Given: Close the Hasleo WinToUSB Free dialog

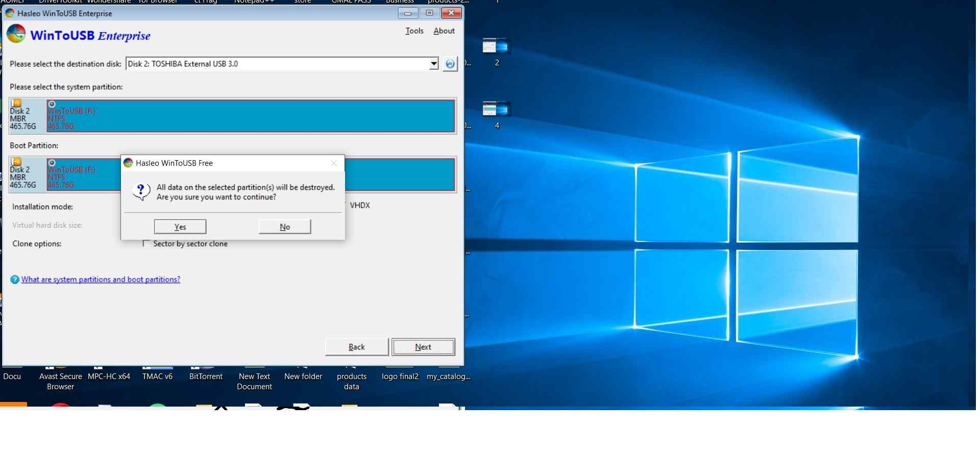Looking at the screenshot, I should pos(334,163).
